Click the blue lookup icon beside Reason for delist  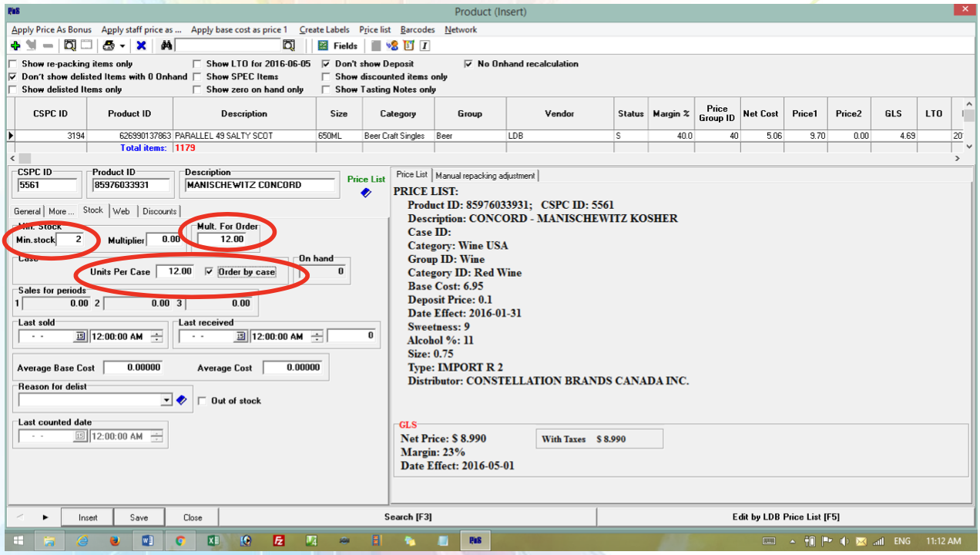tap(182, 400)
